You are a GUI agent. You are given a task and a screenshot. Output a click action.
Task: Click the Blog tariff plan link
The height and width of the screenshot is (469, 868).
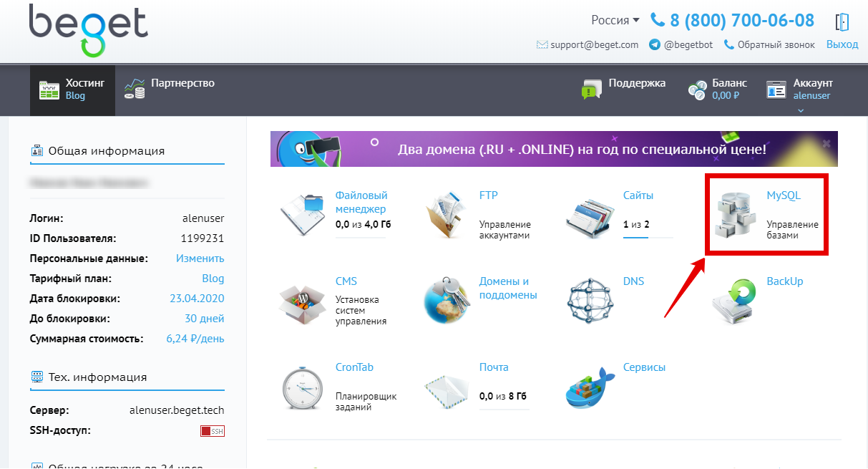click(213, 279)
